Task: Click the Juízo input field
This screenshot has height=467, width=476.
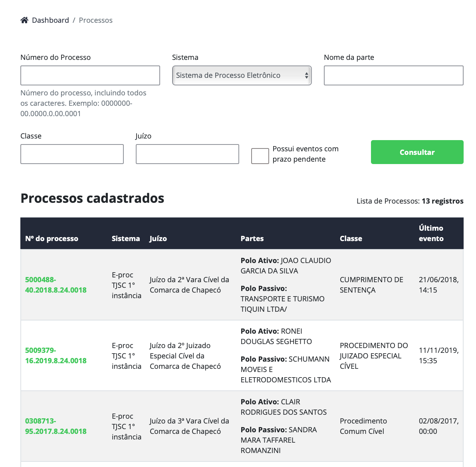Action: (x=187, y=154)
